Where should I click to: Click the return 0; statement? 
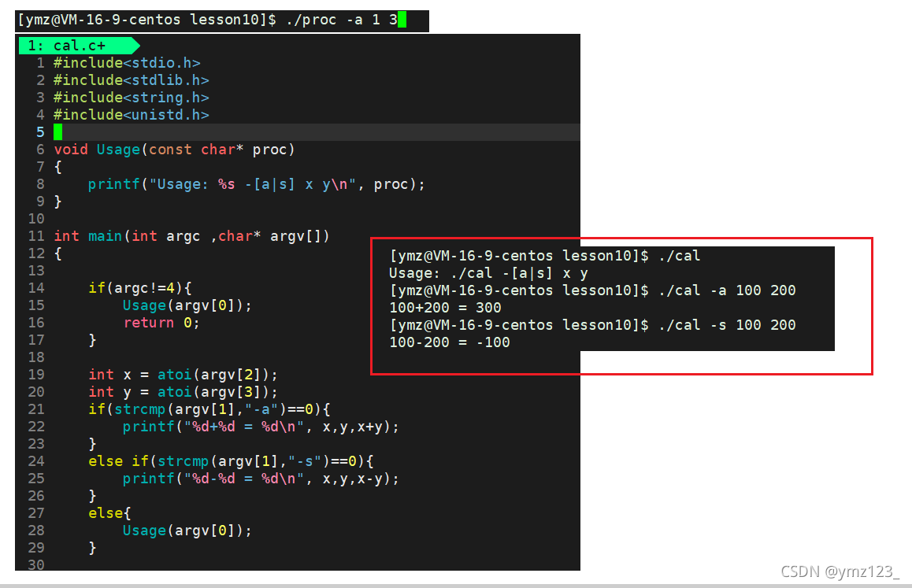click(x=161, y=323)
